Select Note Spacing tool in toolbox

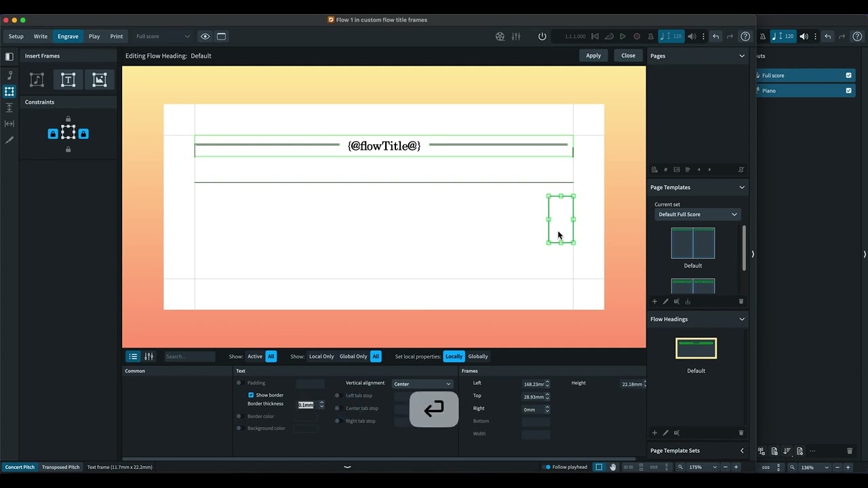click(x=9, y=123)
